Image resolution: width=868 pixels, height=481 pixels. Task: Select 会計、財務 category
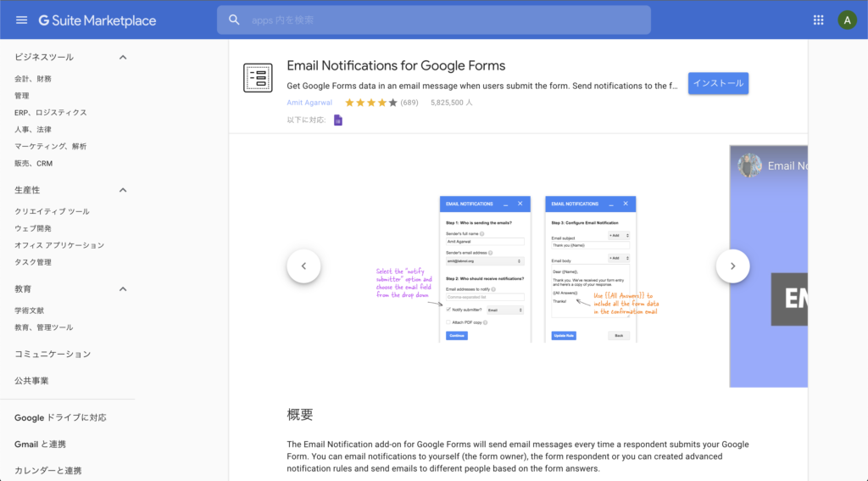[33, 79]
